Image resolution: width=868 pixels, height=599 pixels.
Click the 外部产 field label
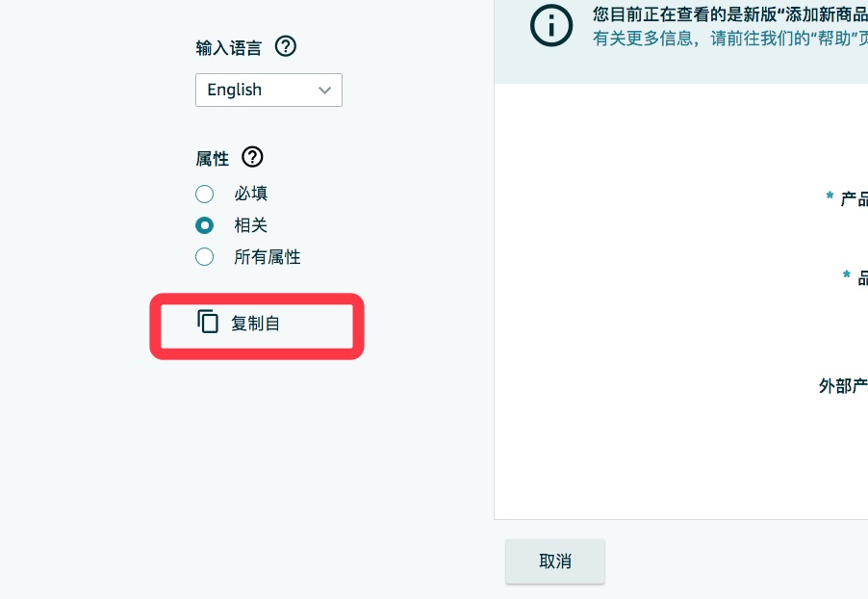point(843,385)
